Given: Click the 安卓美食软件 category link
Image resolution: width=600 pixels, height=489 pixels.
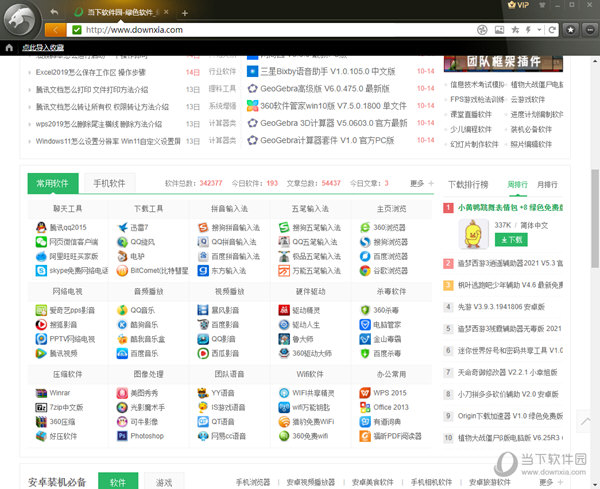Looking at the screenshot, I should [373, 482].
